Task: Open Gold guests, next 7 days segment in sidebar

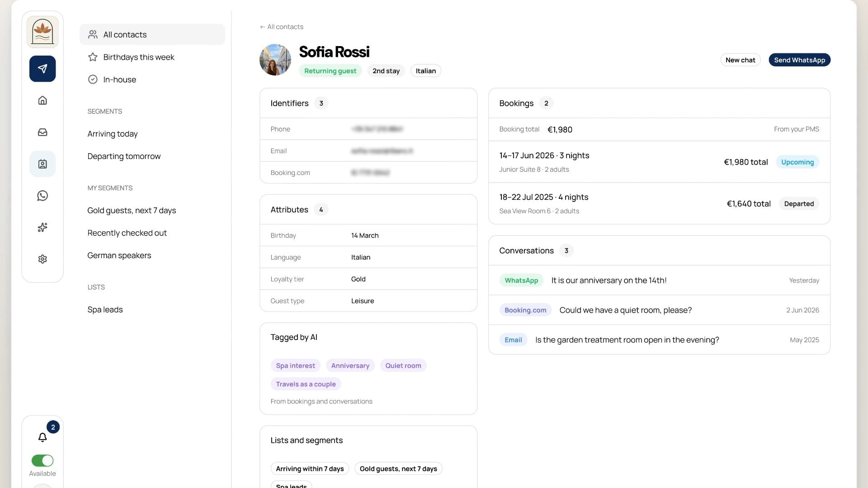Action: (132, 211)
